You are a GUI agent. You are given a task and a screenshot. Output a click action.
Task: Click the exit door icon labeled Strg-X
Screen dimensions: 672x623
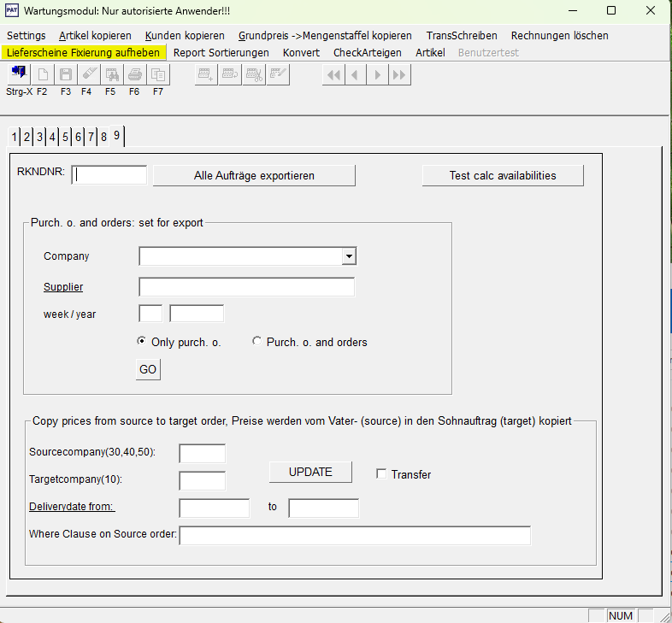[17, 75]
